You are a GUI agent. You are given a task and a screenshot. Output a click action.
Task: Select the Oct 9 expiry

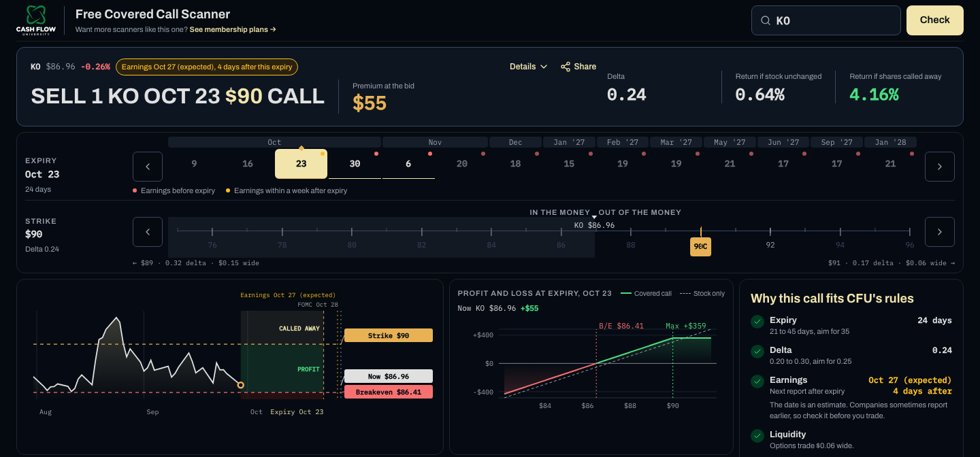click(x=194, y=164)
